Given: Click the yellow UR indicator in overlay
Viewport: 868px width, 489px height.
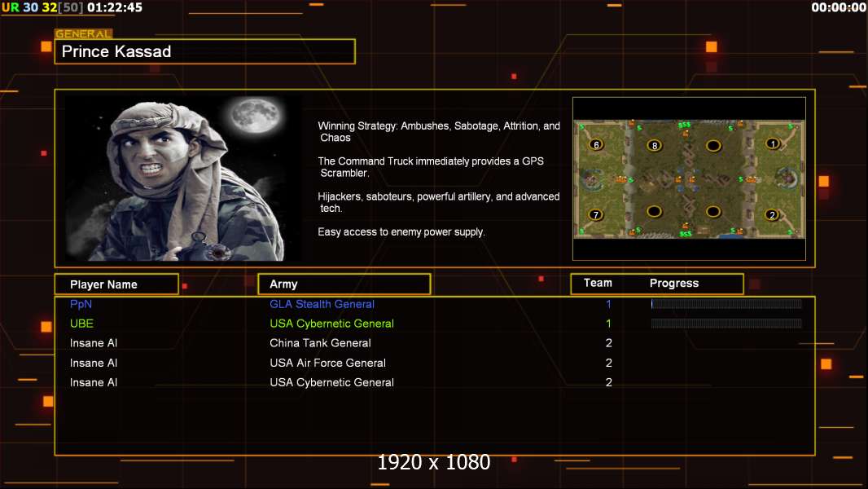Looking at the screenshot, I should tap(11, 7).
